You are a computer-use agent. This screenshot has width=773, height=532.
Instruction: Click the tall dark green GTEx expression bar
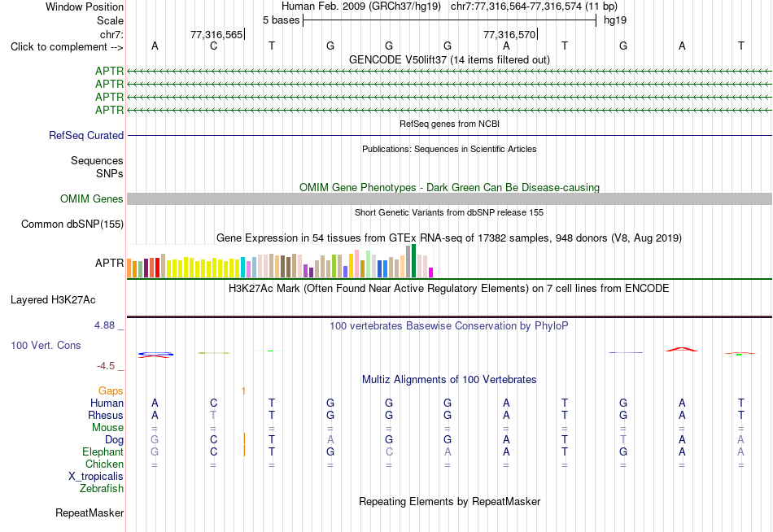click(413, 261)
